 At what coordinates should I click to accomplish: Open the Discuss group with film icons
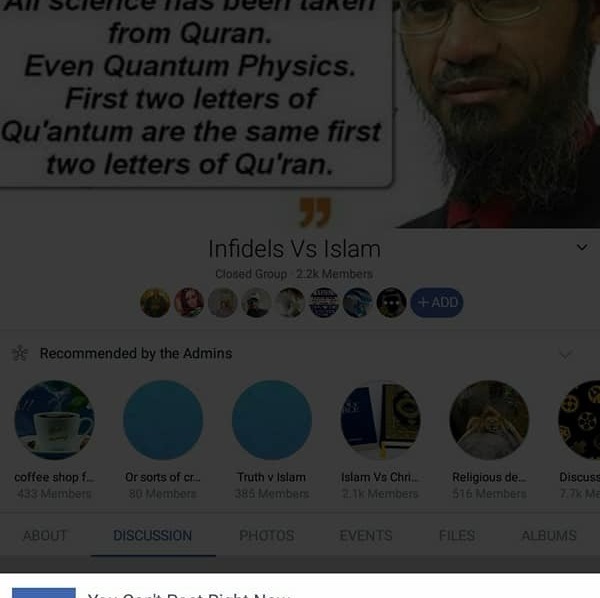click(579, 420)
